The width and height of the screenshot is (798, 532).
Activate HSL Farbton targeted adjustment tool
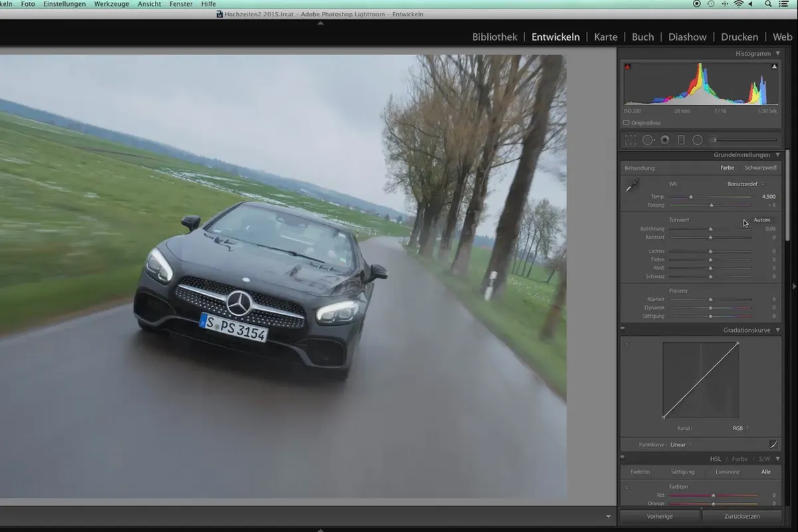626,487
